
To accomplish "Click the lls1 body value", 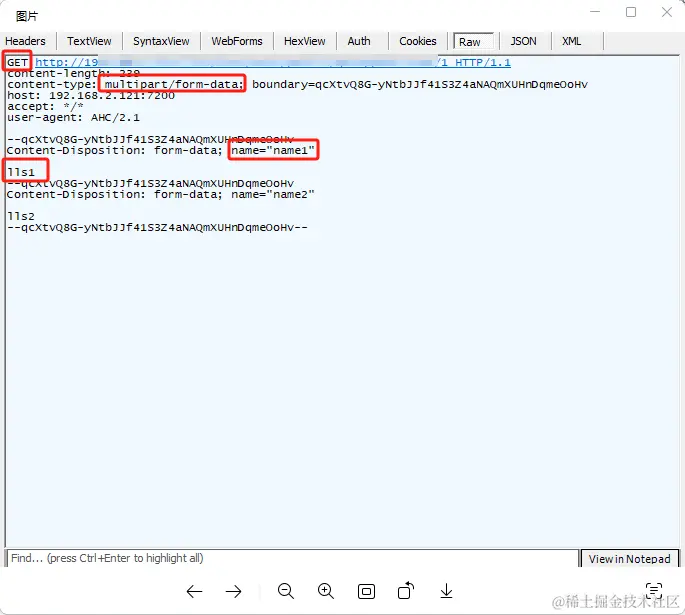I will (21, 173).
